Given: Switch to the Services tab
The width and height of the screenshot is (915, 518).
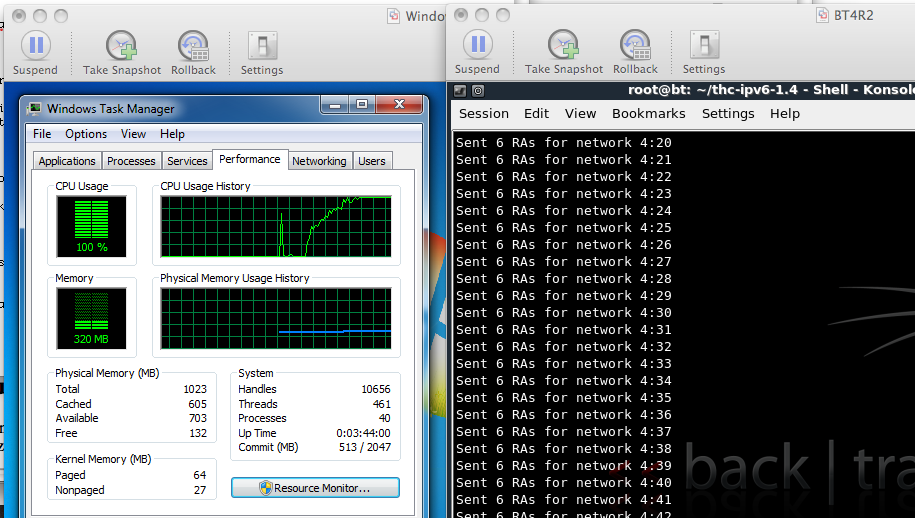Looking at the screenshot, I should coord(187,161).
